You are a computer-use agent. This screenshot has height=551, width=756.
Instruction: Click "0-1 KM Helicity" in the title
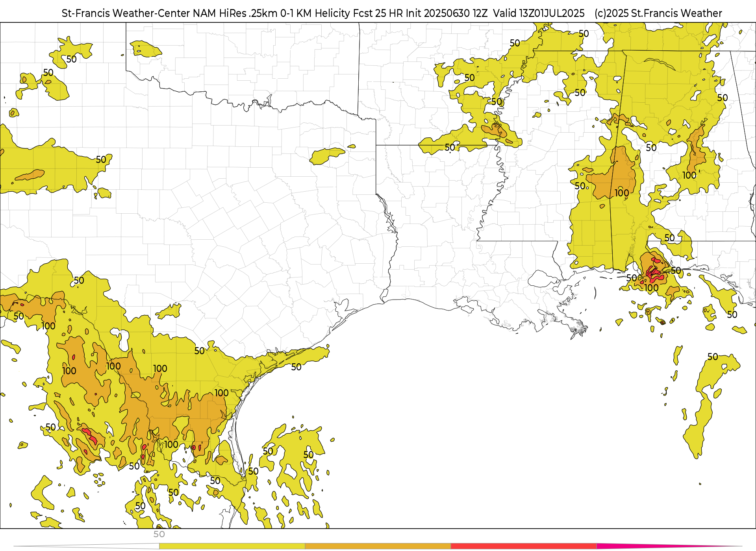(315, 13)
